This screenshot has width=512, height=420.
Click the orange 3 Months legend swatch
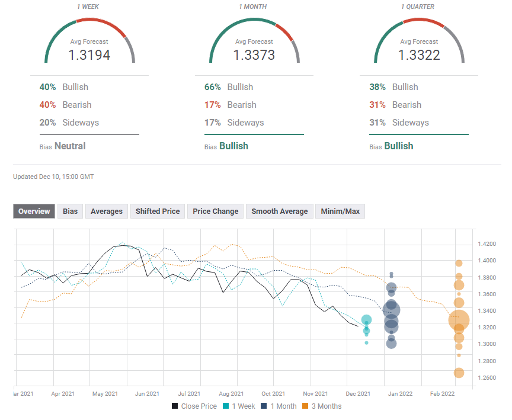coord(306,406)
